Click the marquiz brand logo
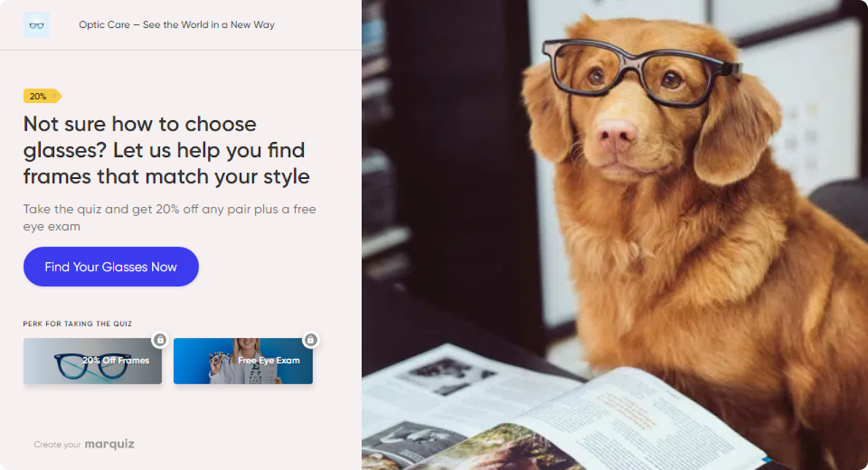Viewport: 868px width, 470px height. [110, 445]
